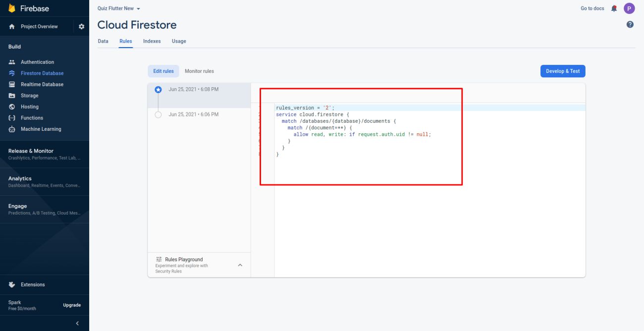Click the user profile avatar

tap(629, 8)
